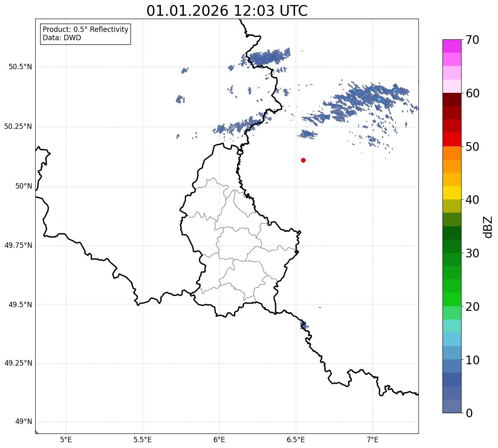
Task: Click the title '01.01.2026 12:03 UTC'
Action: [x=227, y=11]
